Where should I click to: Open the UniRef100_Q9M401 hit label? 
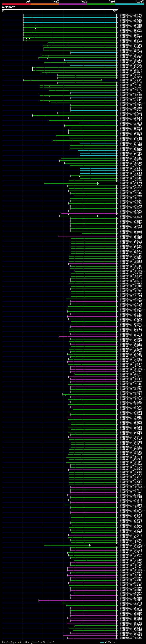tap(131, 15)
